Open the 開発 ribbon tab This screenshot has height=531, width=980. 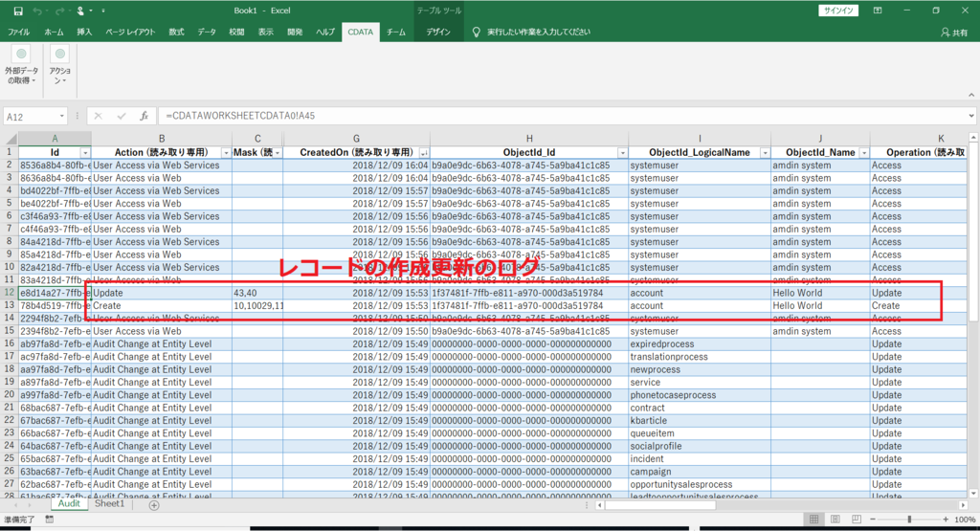click(x=295, y=32)
